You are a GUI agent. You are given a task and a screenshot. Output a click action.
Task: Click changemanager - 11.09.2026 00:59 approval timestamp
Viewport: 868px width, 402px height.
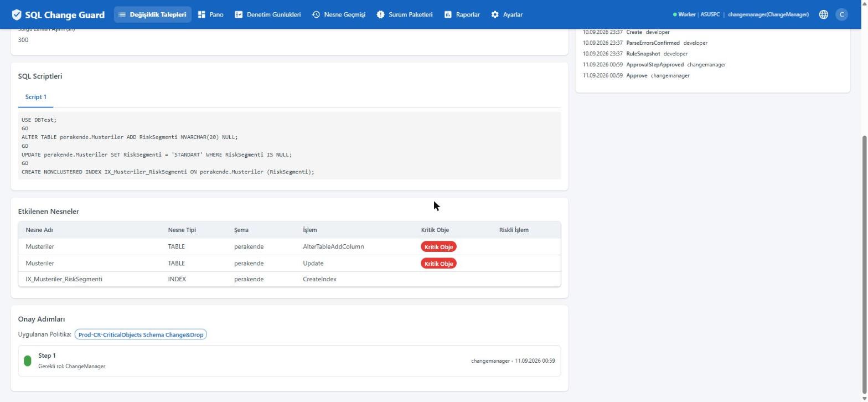[x=513, y=361]
